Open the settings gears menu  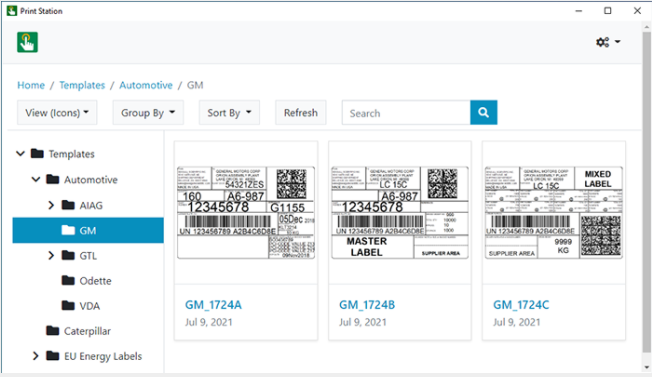pyautogui.click(x=608, y=42)
